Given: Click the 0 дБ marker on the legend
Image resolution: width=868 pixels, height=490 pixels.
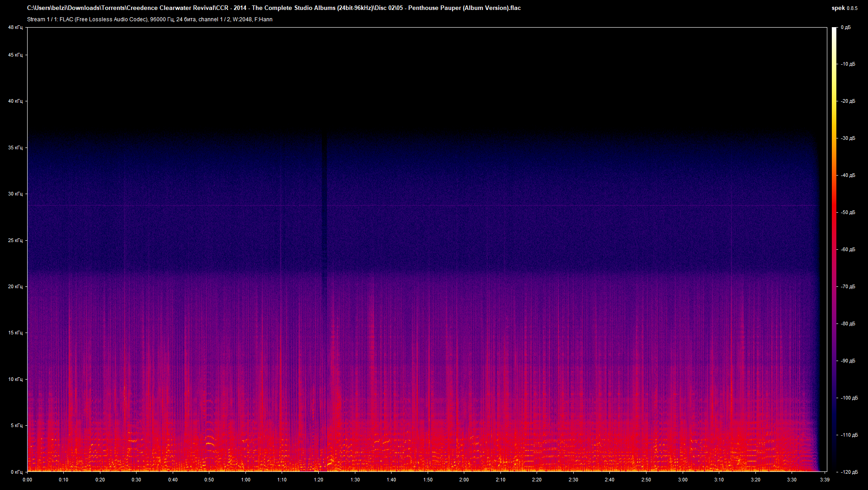Looking at the screenshot, I should [x=846, y=27].
